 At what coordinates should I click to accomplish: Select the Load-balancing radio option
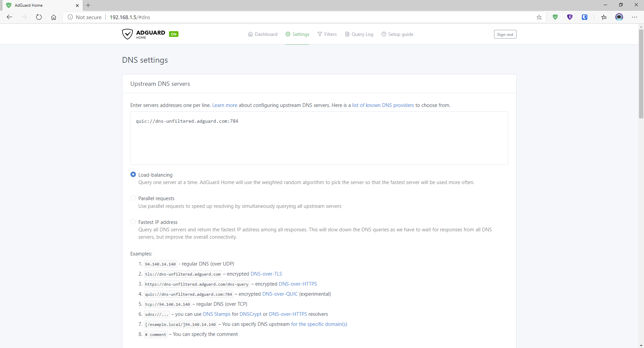click(133, 175)
